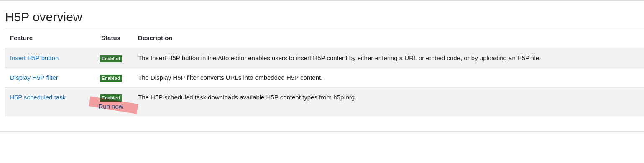Image resolution: width=644 pixels, height=163 pixels.
Task: Open the Display H5P filter link
Action: pos(34,78)
